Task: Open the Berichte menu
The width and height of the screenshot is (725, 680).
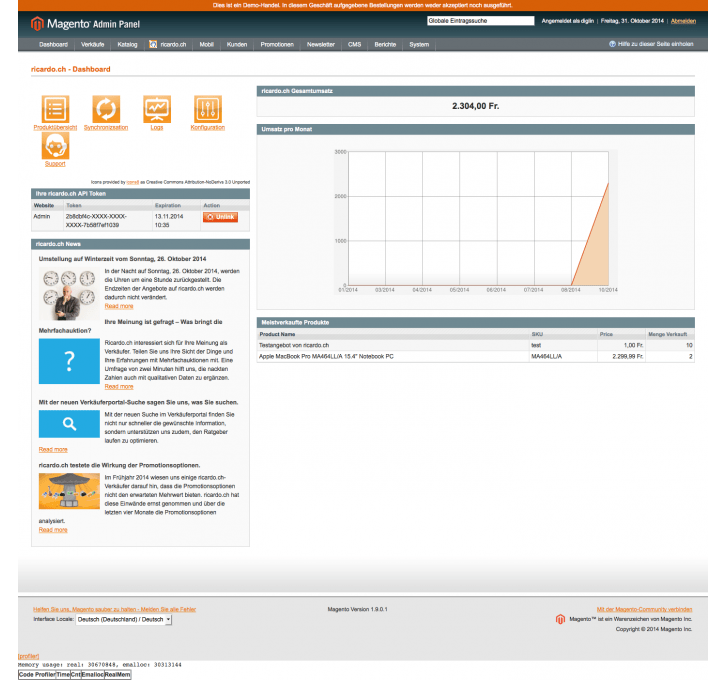Action: coord(385,44)
